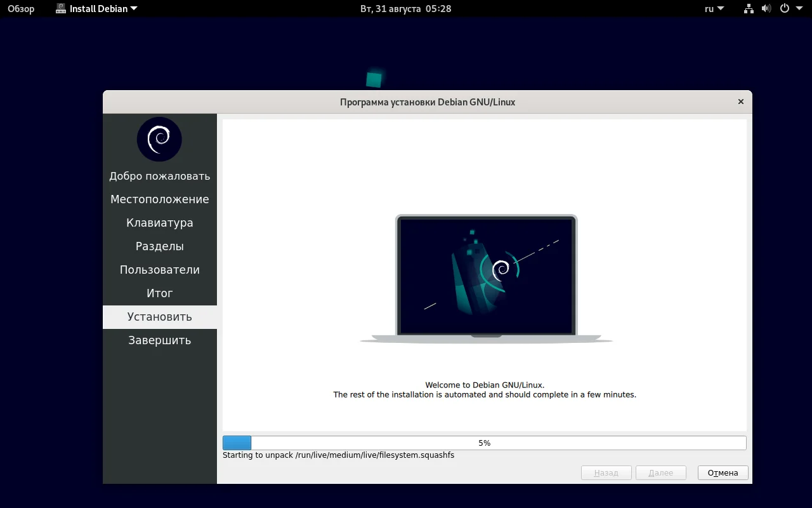812x508 pixels.
Task: Click the Назад button
Action: click(606, 472)
